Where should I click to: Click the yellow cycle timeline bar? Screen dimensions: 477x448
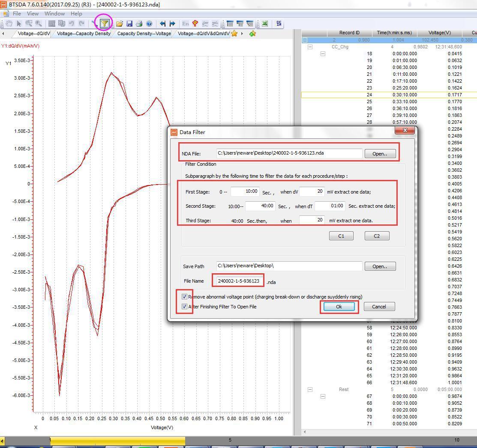(117, 440)
